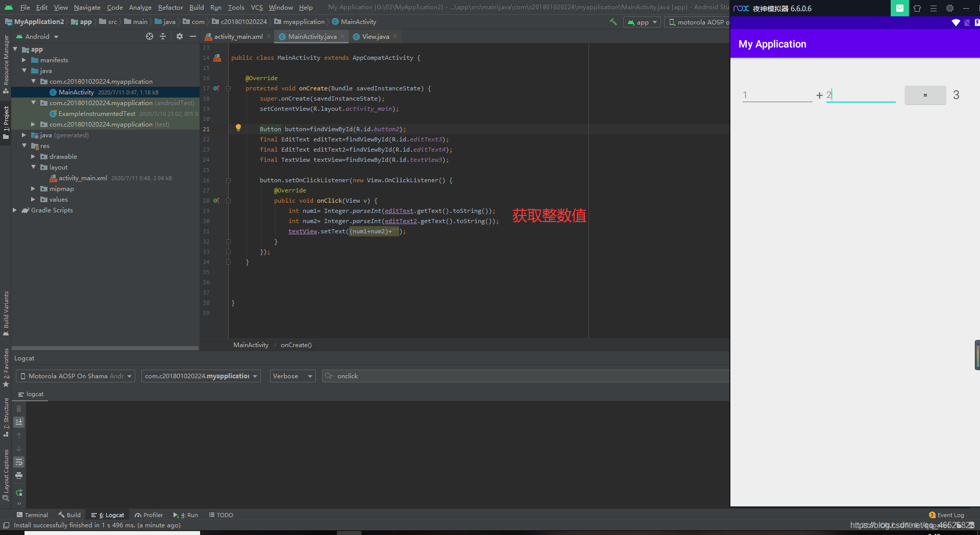Click the down arrow in logcat toolbar
Image resolution: width=980 pixels, height=535 pixels.
pos(19,449)
